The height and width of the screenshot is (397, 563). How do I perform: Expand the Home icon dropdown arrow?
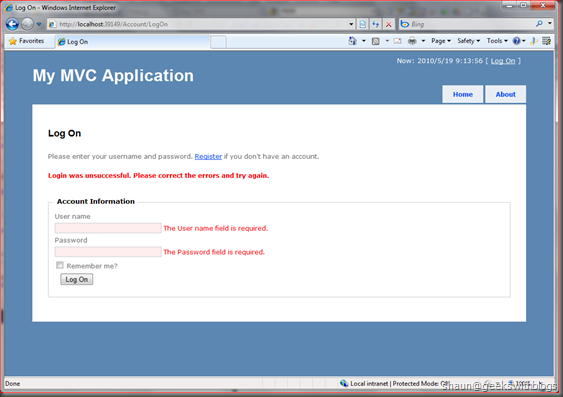coord(364,41)
